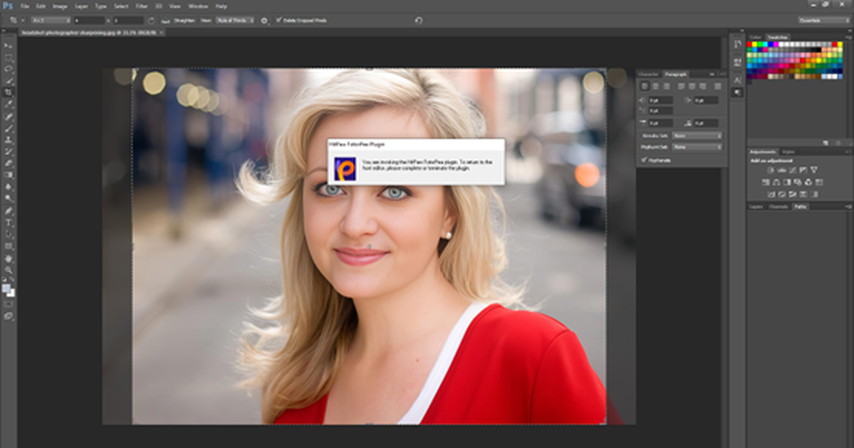Select the Zoom magnifier tool
This screenshot has width=854, height=448.
[8, 270]
